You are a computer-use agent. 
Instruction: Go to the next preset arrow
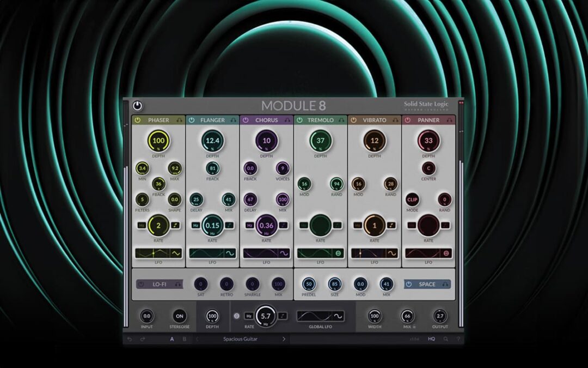pos(284,339)
